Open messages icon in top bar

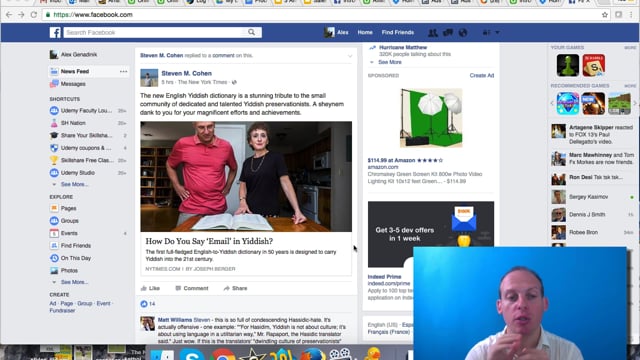[x=448, y=32]
